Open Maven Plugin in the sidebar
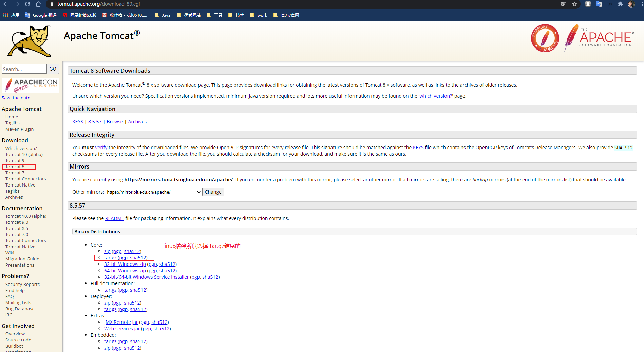The image size is (644, 352). coord(20,129)
